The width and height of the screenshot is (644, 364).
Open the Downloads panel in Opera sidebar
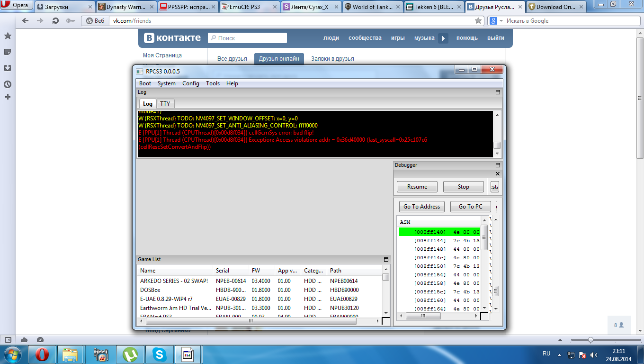pos(8,68)
